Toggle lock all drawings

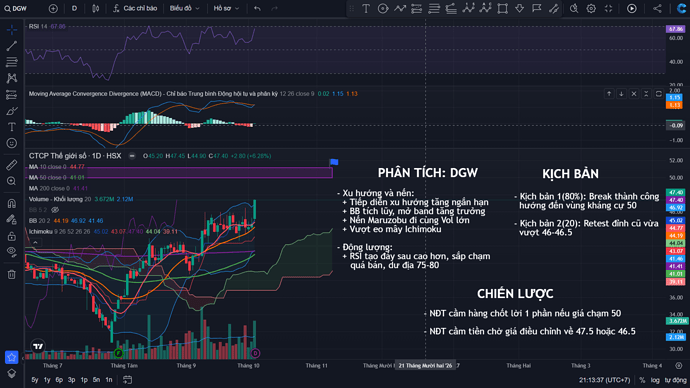[12, 236]
